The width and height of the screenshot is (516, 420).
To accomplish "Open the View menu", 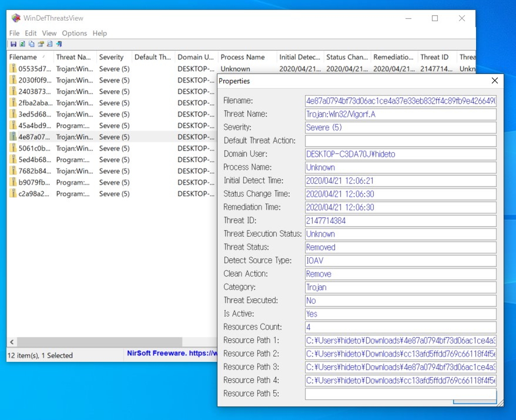I will coord(49,33).
